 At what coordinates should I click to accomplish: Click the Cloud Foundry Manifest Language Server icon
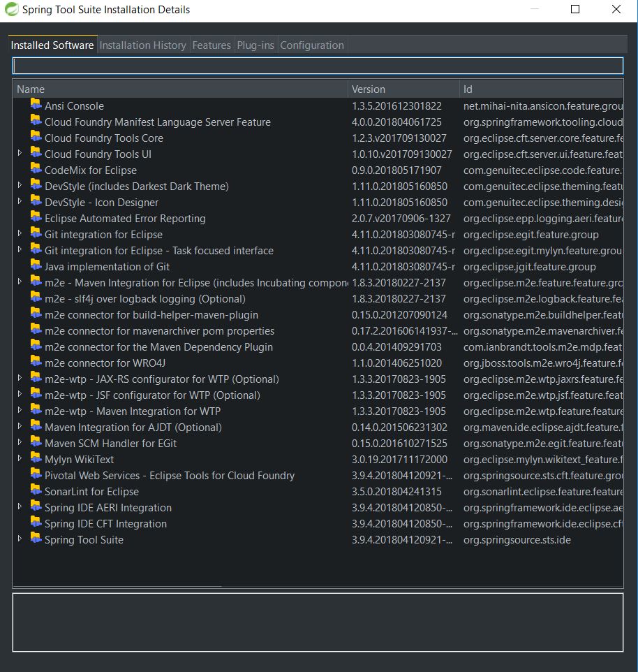point(36,122)
